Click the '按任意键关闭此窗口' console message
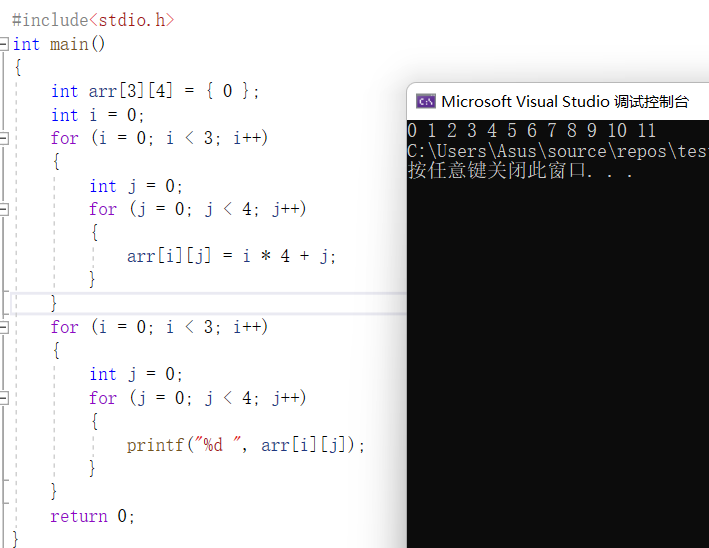Viewport: 709px width, 548px height. 497,171
